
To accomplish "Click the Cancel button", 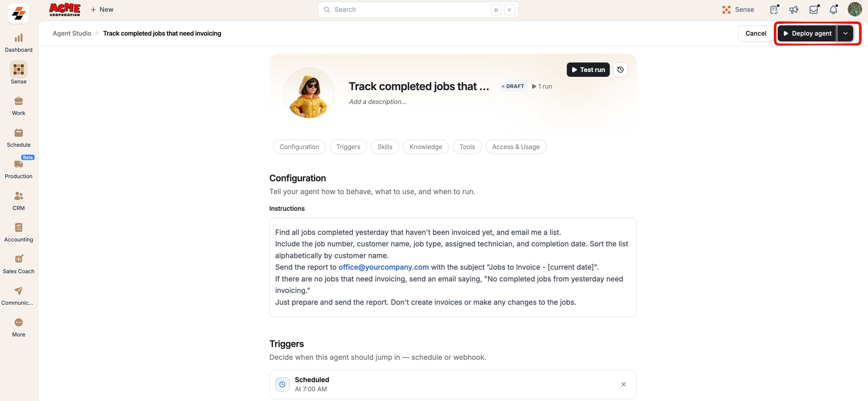I will click(755, 33).
